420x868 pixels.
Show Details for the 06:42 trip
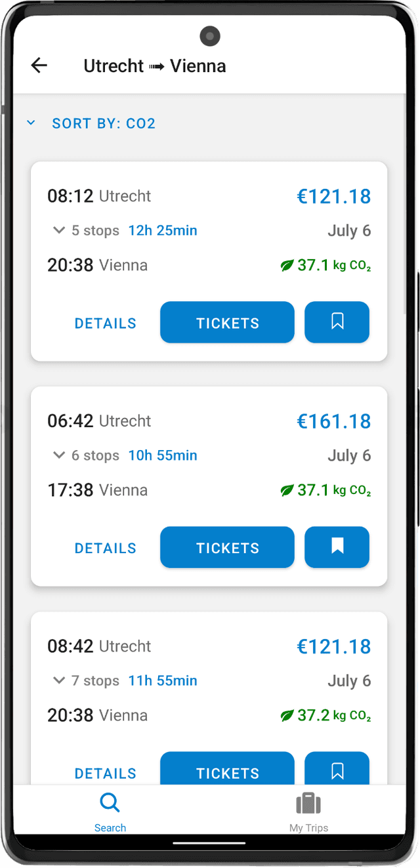pyautogui.click(x=106, y=548)
